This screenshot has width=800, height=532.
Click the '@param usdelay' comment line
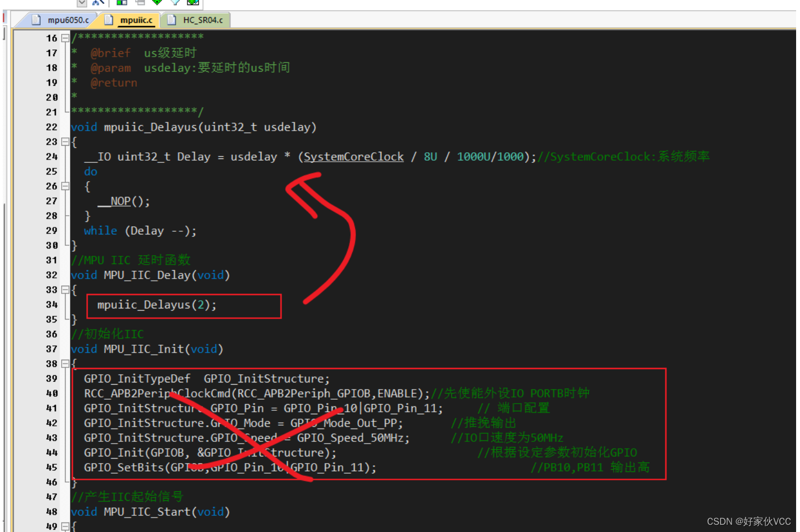pyautogui.click(x=190, y=68)
